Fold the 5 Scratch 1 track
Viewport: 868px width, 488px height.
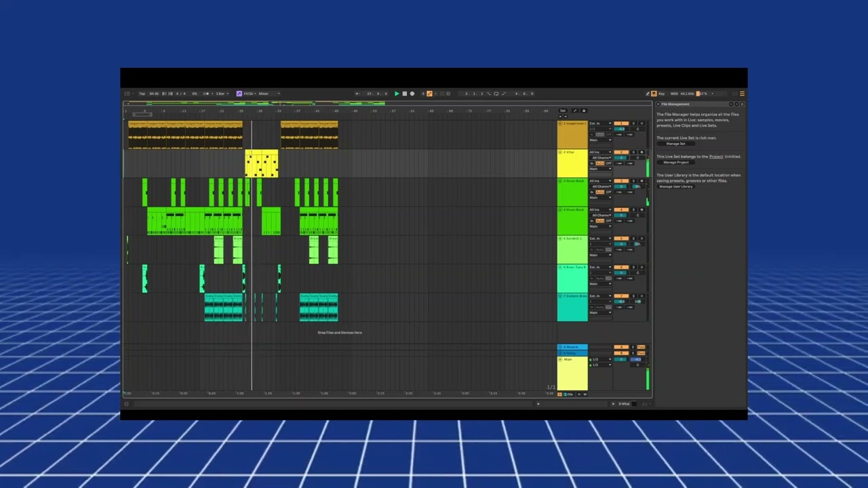click(560, 239)
